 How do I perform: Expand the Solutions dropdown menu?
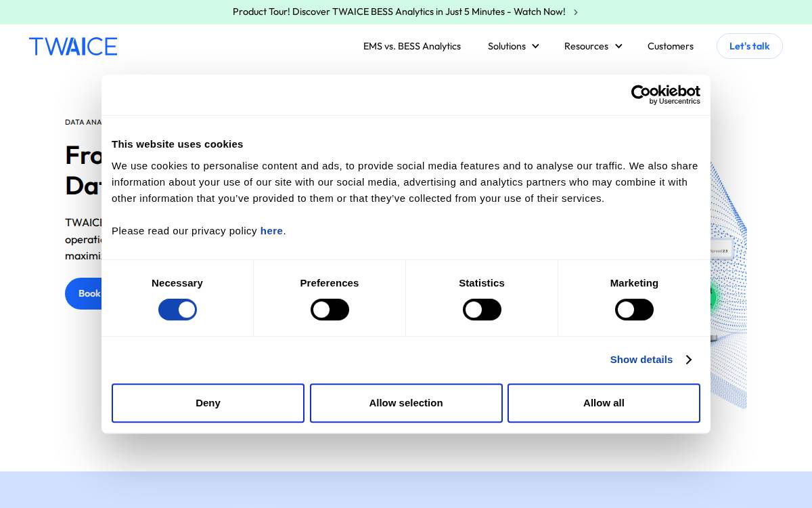[513, 46]
